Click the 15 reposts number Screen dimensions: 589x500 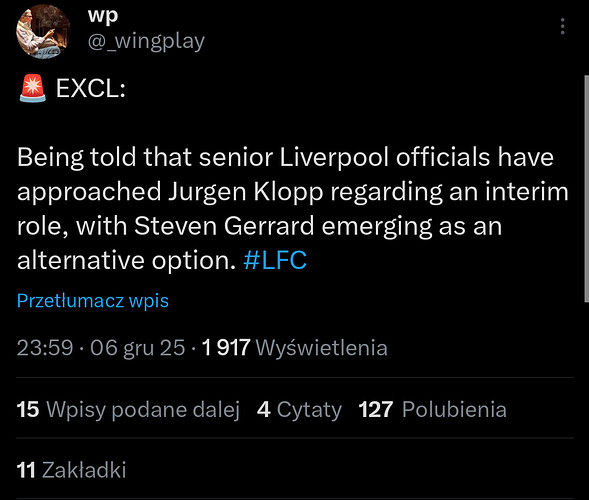[28, 409]
